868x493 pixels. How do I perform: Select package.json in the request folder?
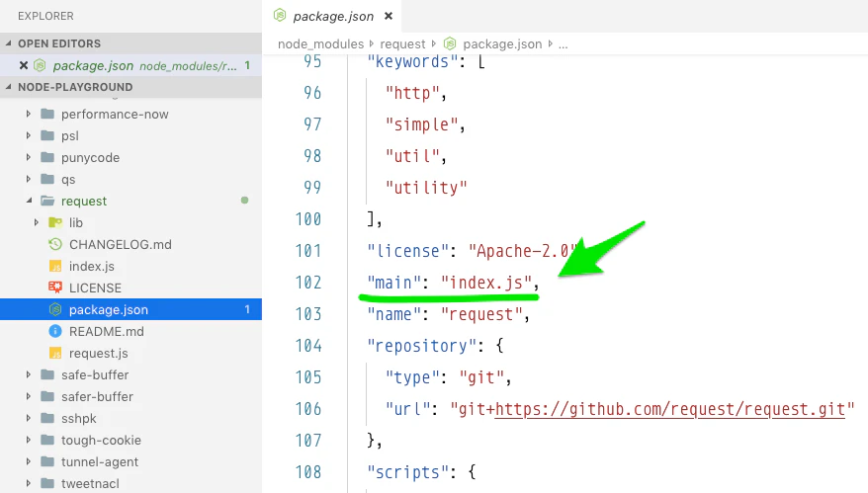coord(130,309)
